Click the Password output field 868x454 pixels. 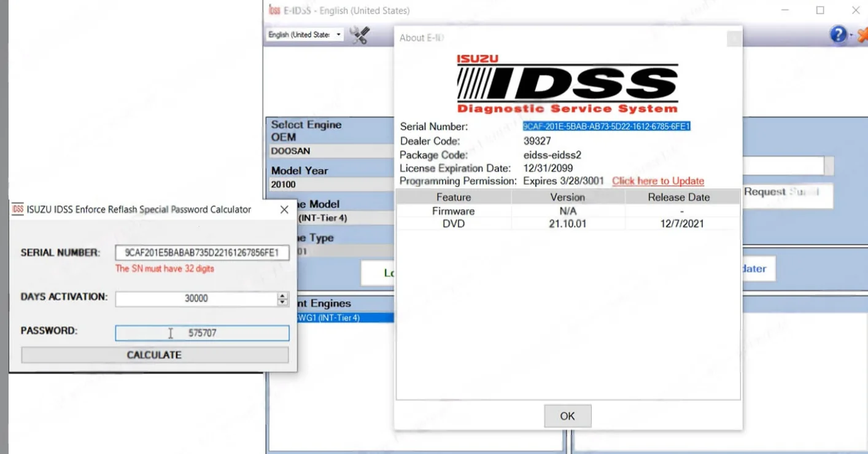pos(202,333)
